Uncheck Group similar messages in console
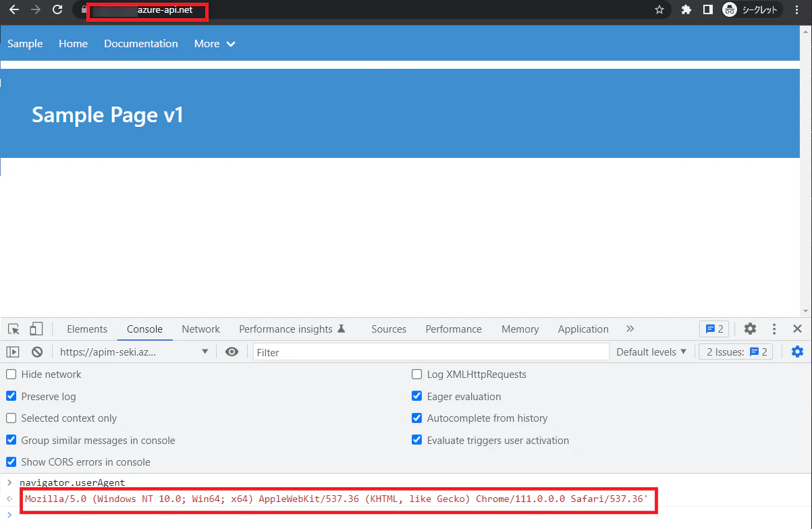 [x=11, y=440]
